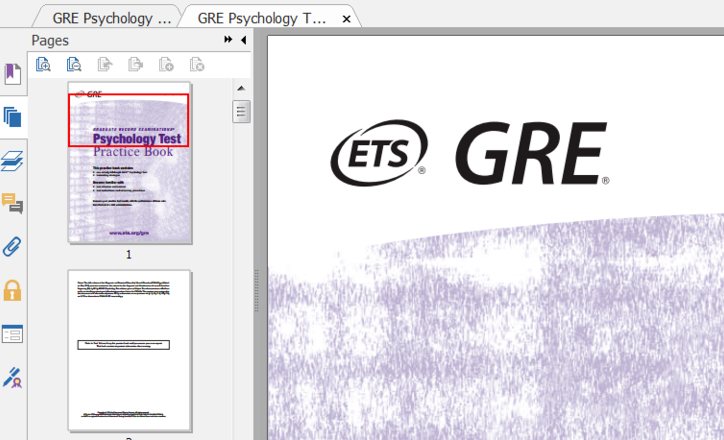Click the panel divider grip handle
The height and width of the screenshot is (440, 724).
257,291
